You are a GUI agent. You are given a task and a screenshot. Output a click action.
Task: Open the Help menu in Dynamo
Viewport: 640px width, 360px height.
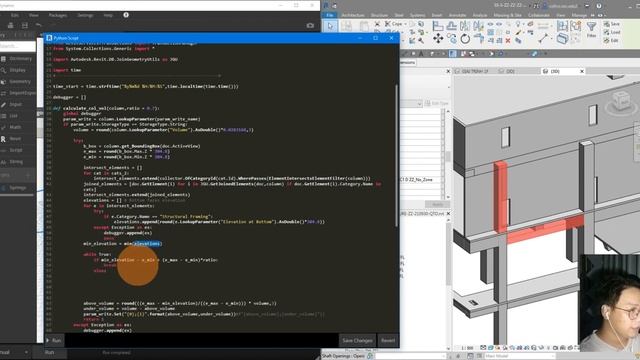(108, 15)
